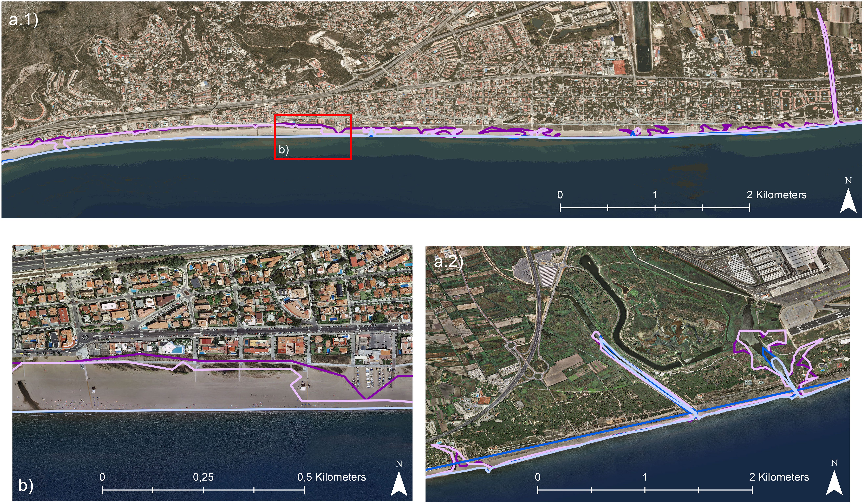Click the b) label inside the red rectangle

coord(284,150)
